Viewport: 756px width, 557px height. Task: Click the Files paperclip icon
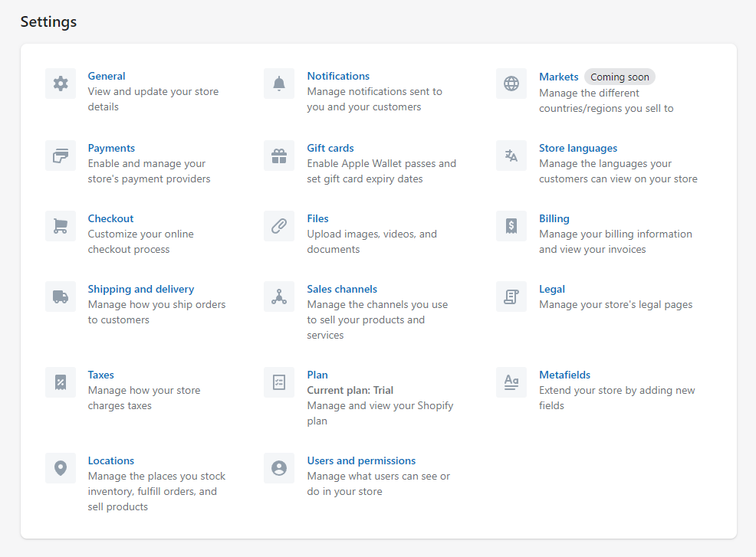[278, 226]
